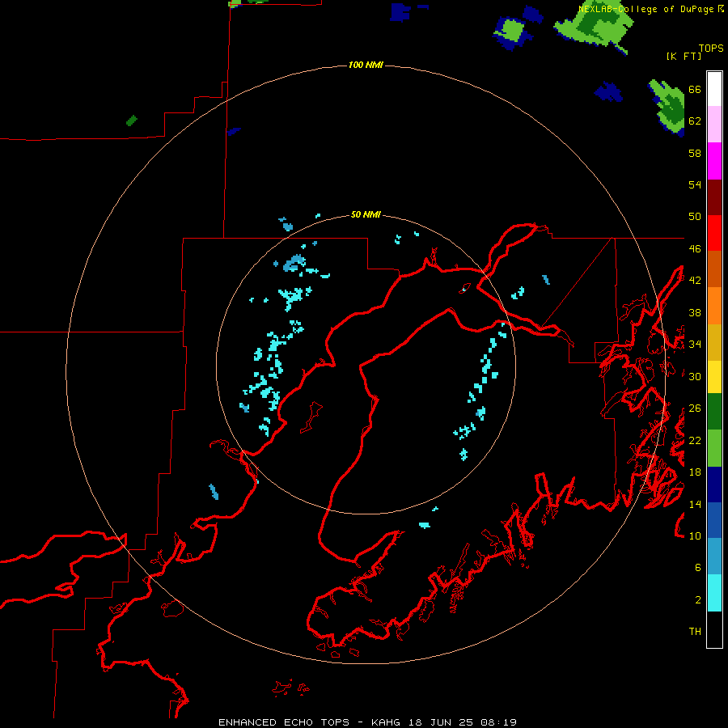This screenshot has width=728, height=728.
Task: Click the legend value 22
Action: (x=695, y=440)
